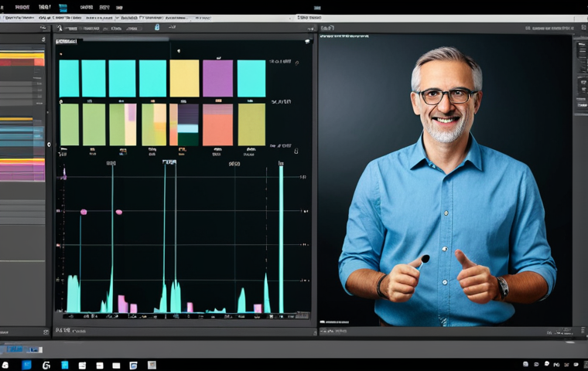This screenshot has width=588, height=371.
Task: Select the olive-yellow swatch ending the second row
Action: (x=251, y=124)
